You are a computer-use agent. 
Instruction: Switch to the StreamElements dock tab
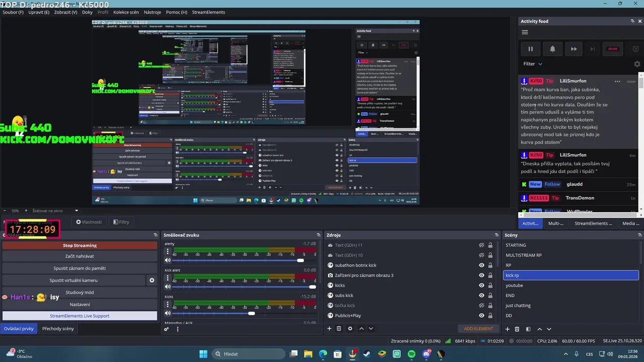[x=593, y=223]
